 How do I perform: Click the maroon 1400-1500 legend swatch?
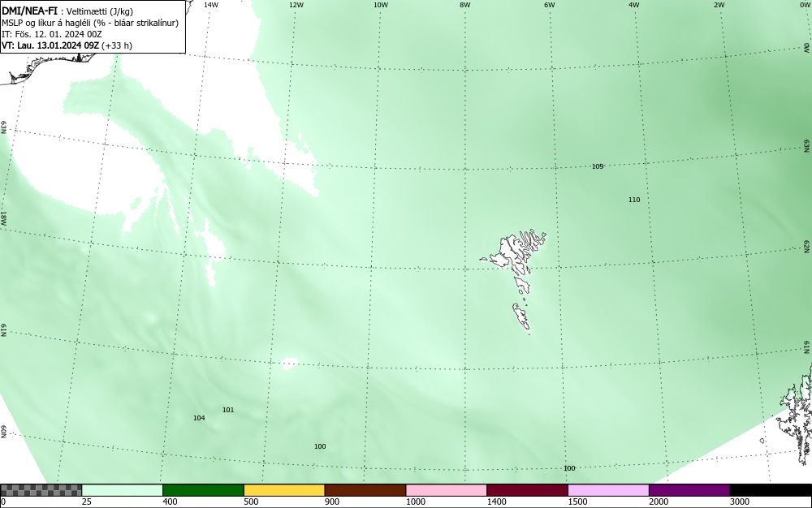click(527, 490)
